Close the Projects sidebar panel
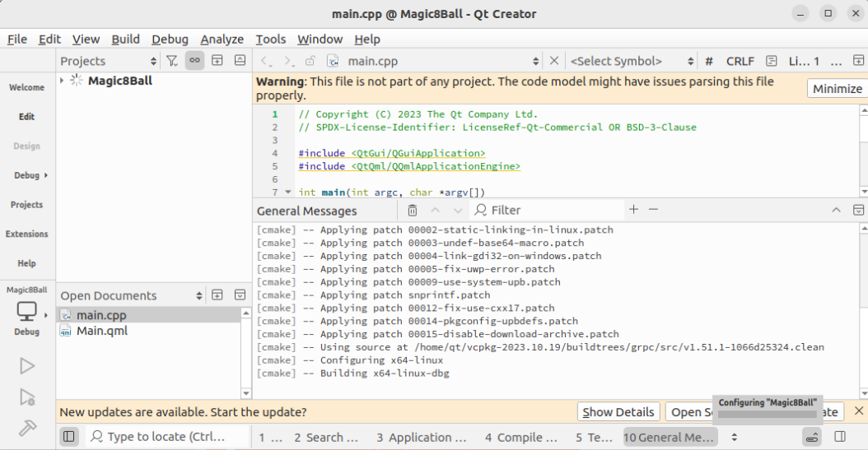868x450 pixels. 240,61
